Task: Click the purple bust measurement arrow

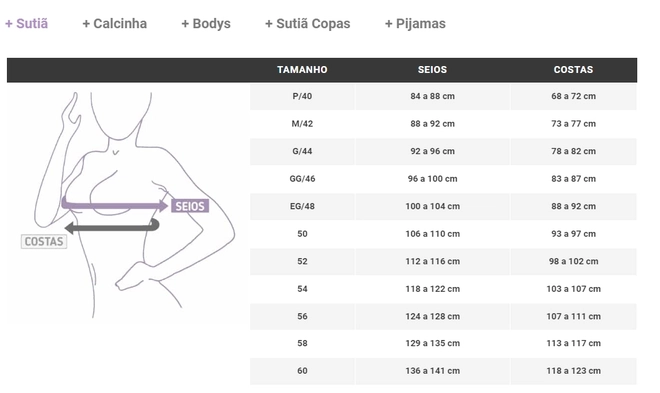Action: click(x=114, y=205)
